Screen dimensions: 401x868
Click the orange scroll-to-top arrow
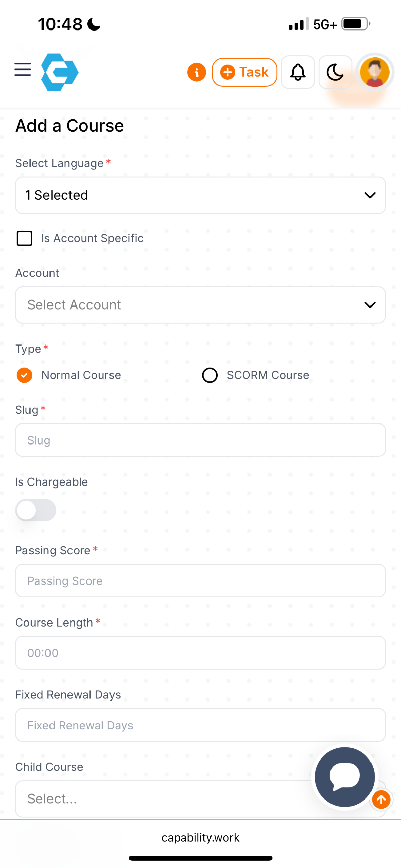click(381, 800)
